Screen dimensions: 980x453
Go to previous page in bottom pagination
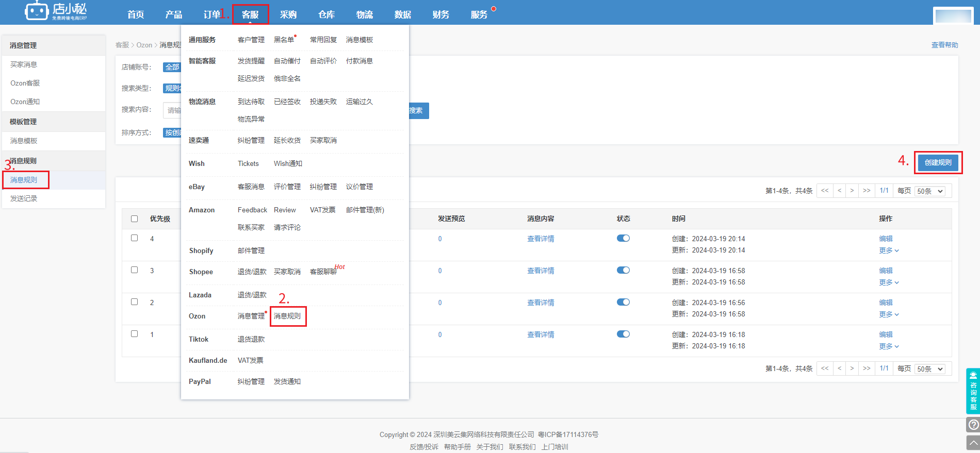tap(839, 368)
